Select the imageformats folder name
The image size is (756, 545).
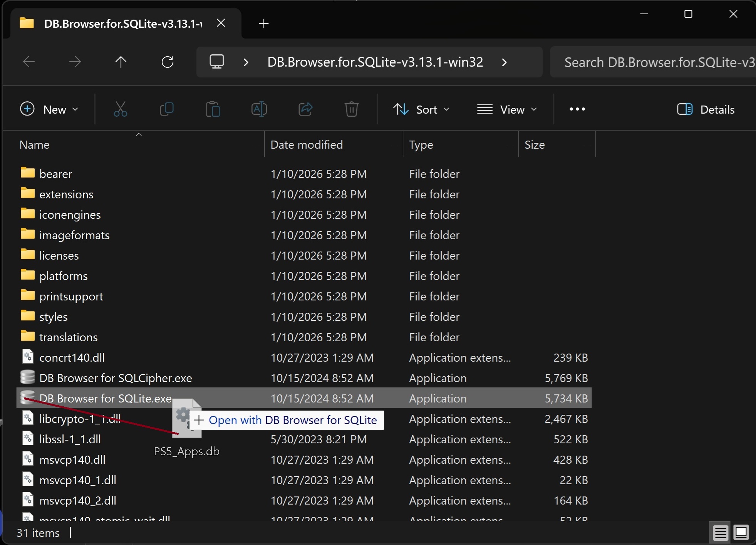point(74,235)
